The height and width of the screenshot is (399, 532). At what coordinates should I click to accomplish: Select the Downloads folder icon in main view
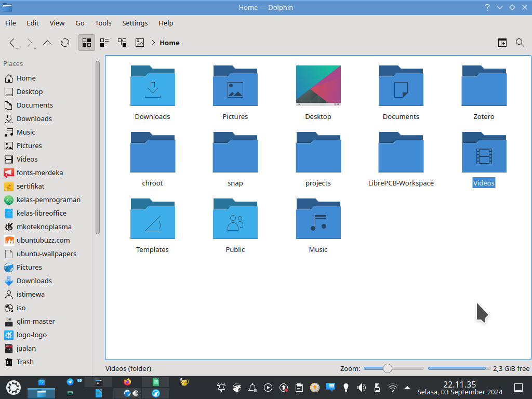point(153,86)
